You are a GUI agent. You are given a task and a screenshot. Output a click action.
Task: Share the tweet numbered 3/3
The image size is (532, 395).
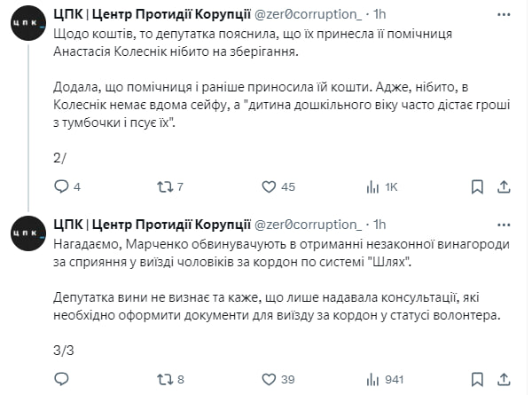coord(504,380)
